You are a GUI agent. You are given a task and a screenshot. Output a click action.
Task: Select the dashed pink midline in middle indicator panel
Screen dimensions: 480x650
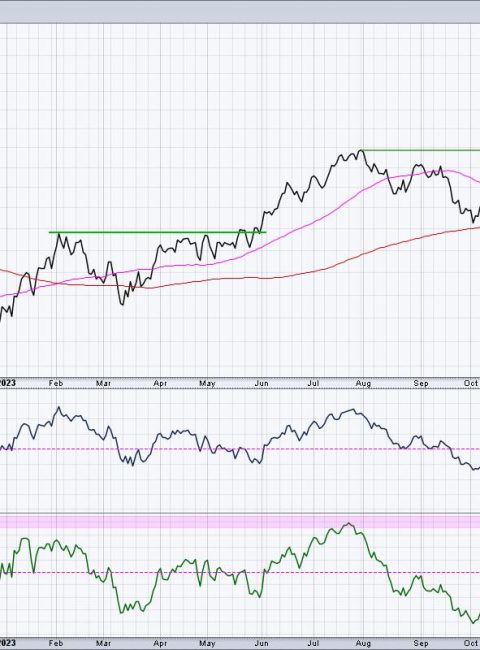240,449
